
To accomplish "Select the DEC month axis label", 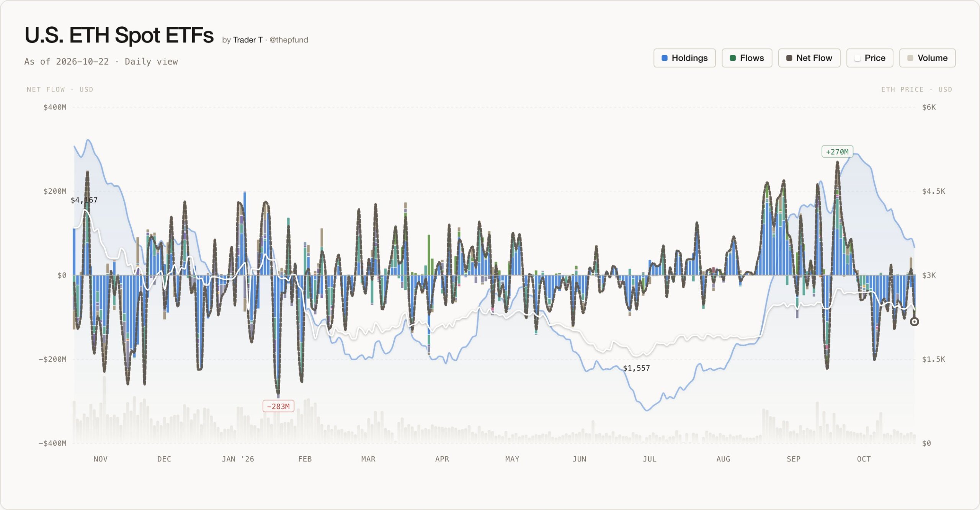I will point(164,459).
